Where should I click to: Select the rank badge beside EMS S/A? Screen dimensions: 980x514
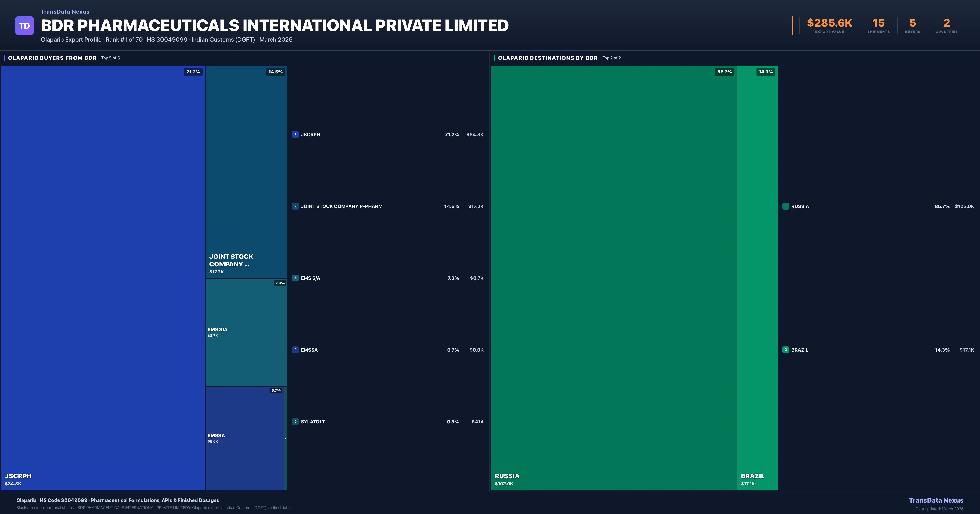pos(295,278)
